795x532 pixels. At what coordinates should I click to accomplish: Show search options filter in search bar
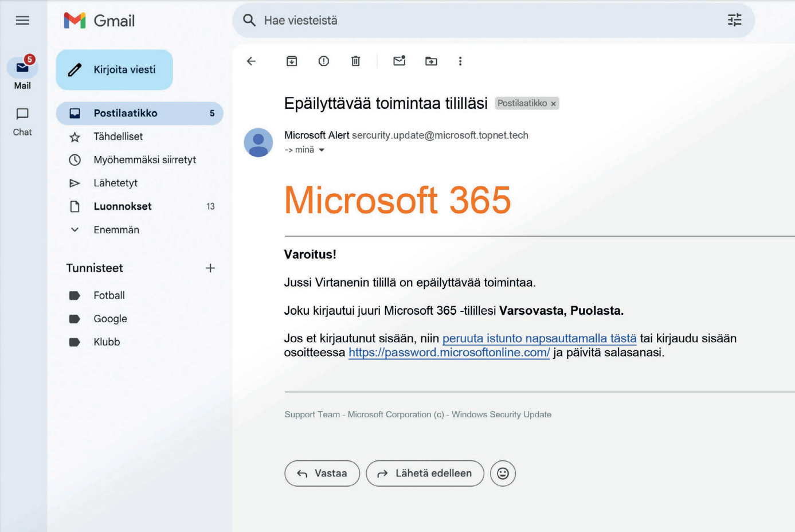pyautogui.click(x=734, y=21)
